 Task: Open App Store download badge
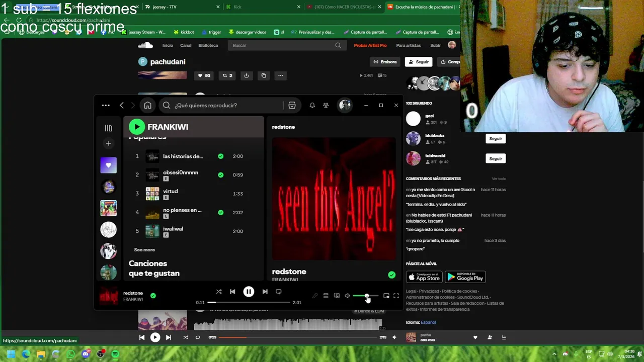424,277
